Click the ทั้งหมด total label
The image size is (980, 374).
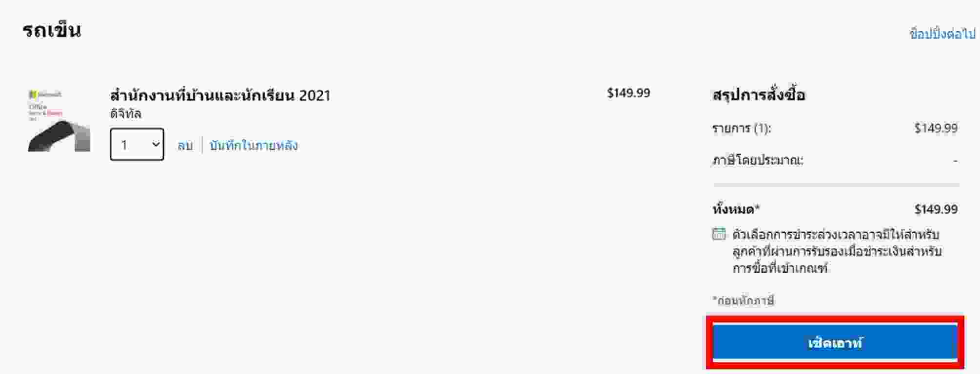pyautogui.click(x=736, y=209)
